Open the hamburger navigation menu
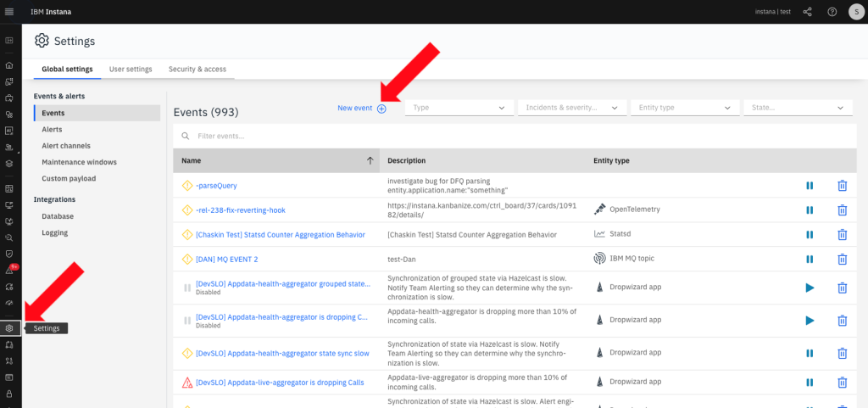The image size is (868, 408). click(x=8, y=12)
